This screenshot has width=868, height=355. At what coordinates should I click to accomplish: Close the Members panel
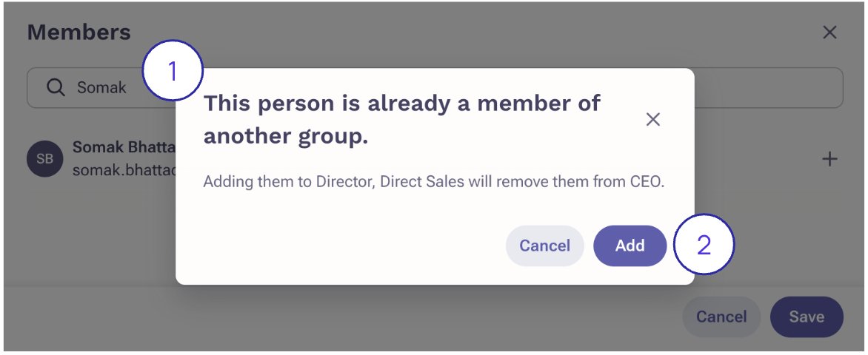[x=830, y=33]
